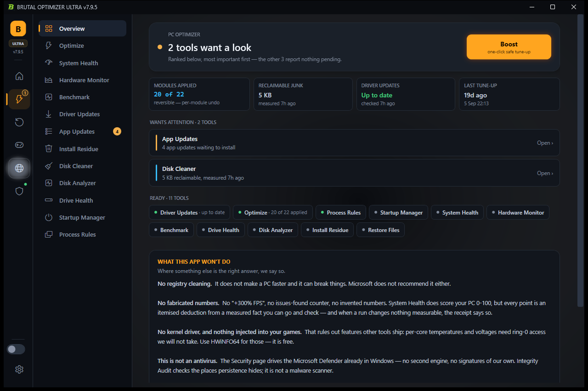This screenshot has width=588, height=391.
Task: Open the App Updates attention row
Action: (x=354, y=143)
